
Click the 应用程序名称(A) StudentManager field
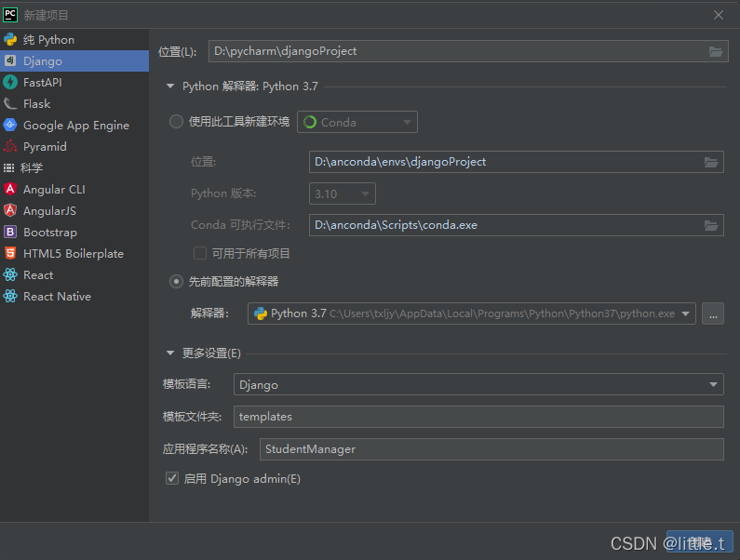tap(491, 449)
